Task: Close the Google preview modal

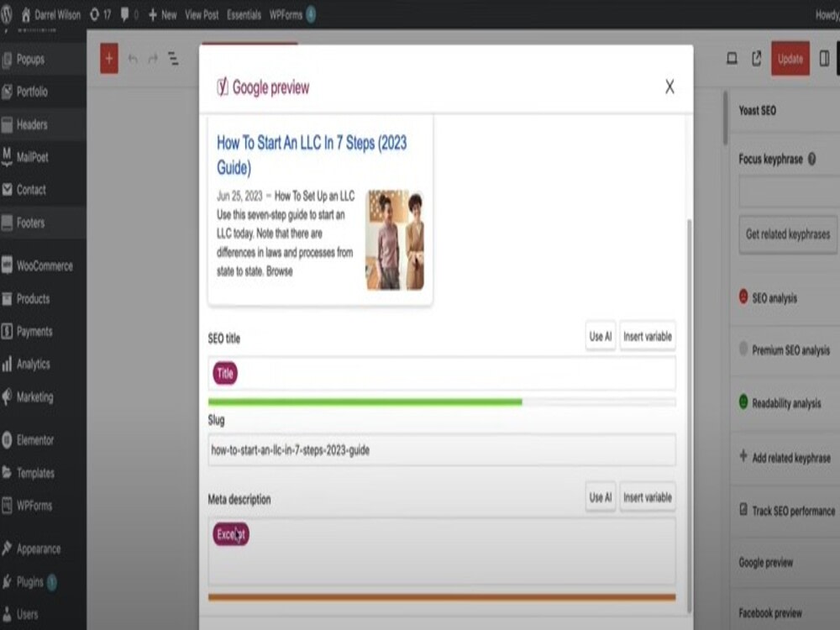Action: point(669,87)
